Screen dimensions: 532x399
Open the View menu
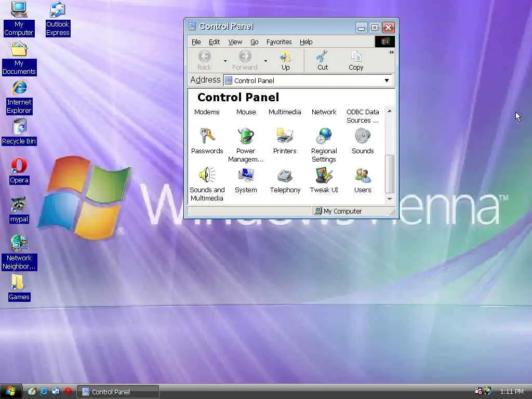pos(235,42)
